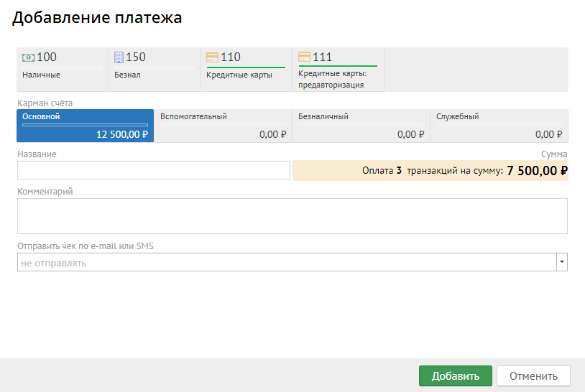Viewport: 585px width, 392px height.
Task: Open the Безналичный account pocket
Action: pos(361,126)
